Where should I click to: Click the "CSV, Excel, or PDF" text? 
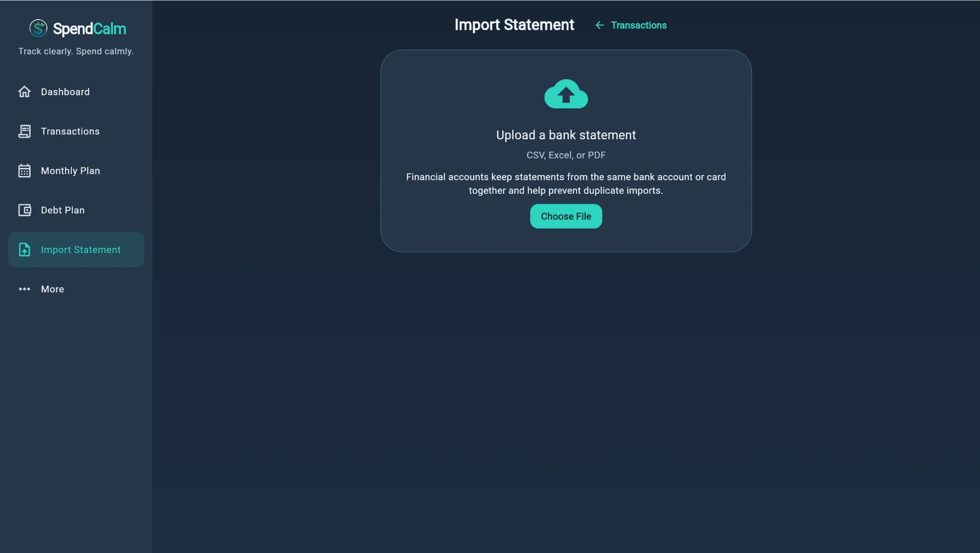pyautogui.click(x=566, y=155)
